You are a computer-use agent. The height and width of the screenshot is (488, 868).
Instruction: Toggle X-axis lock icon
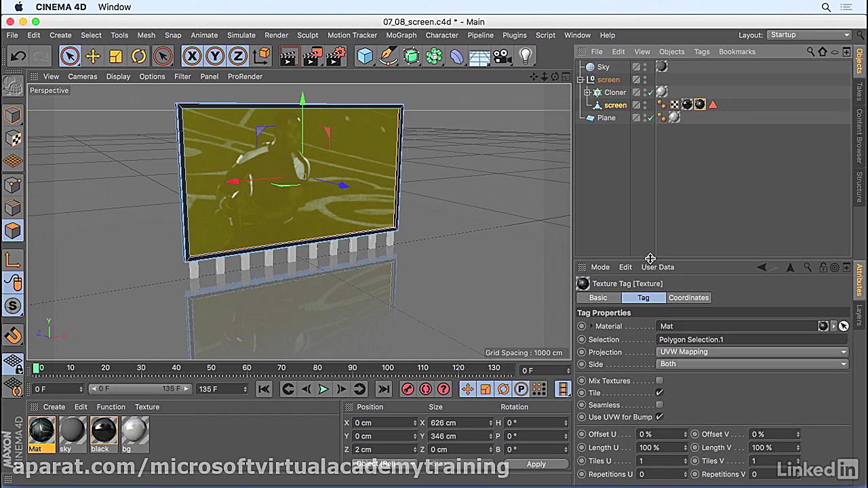(192, 56)
